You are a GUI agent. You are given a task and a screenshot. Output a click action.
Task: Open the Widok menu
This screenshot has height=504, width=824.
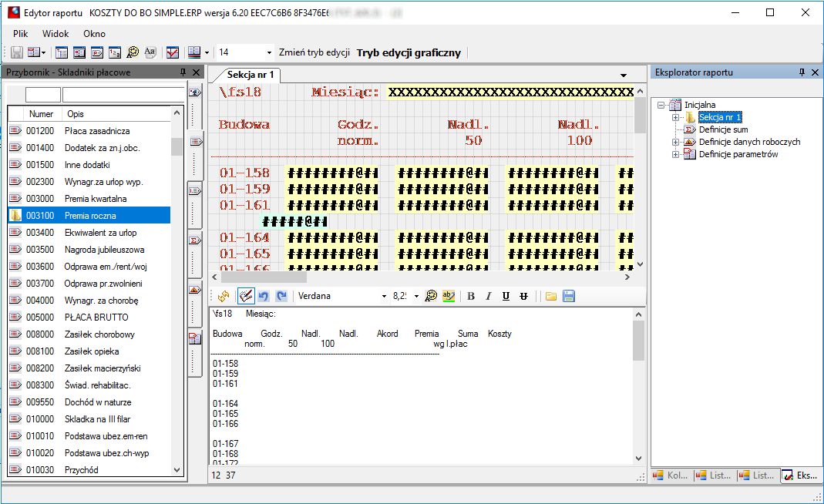coord(55,34)
